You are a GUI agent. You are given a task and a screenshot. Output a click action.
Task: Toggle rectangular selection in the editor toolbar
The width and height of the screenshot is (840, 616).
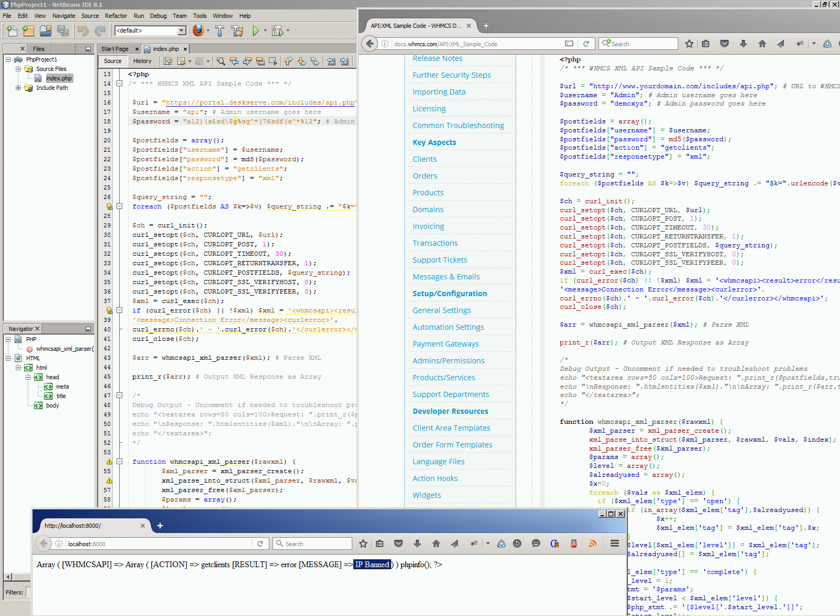[x=273, y=61]
